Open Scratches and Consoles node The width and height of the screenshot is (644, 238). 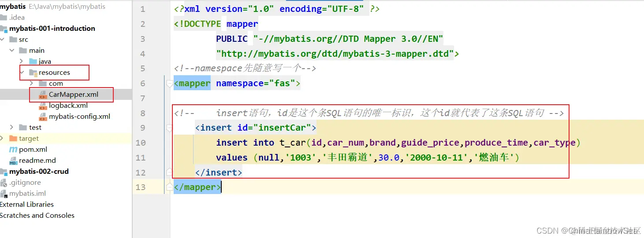point(37,216)
